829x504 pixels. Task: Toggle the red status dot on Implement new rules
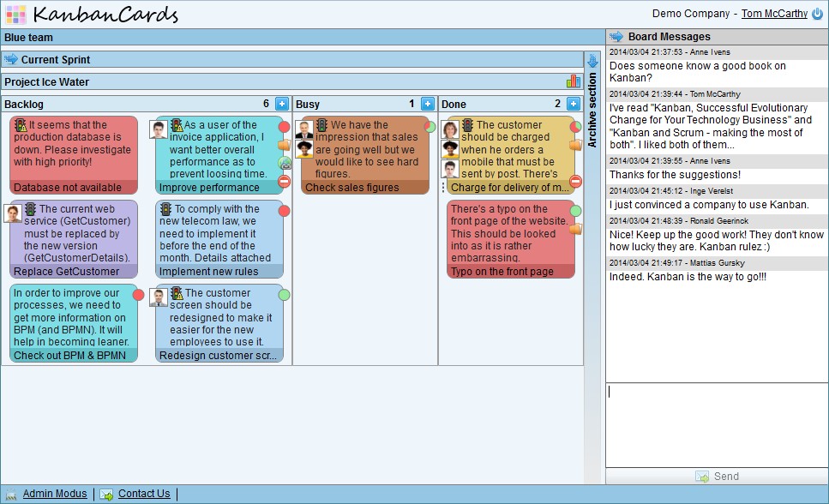pos(285,211)
